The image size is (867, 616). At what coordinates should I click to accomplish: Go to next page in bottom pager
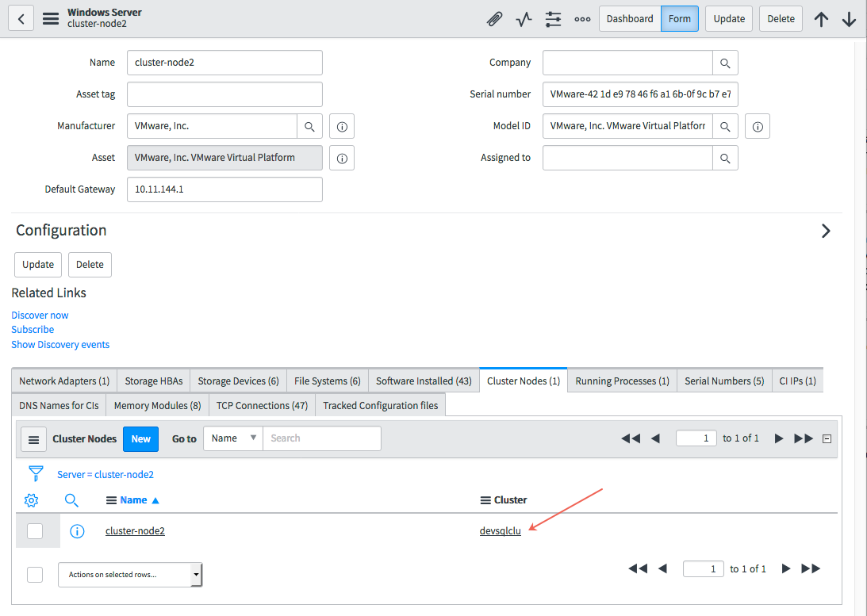coord(786,568)
